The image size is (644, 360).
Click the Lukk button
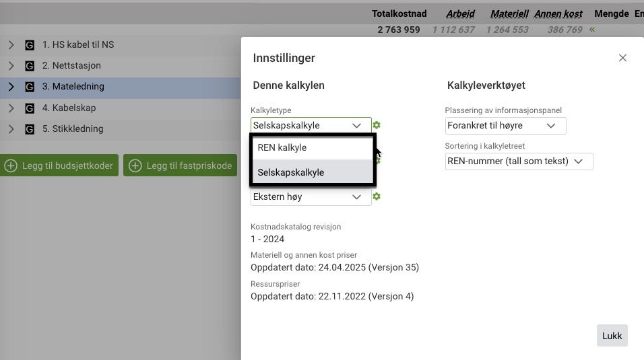click(612, 336)
